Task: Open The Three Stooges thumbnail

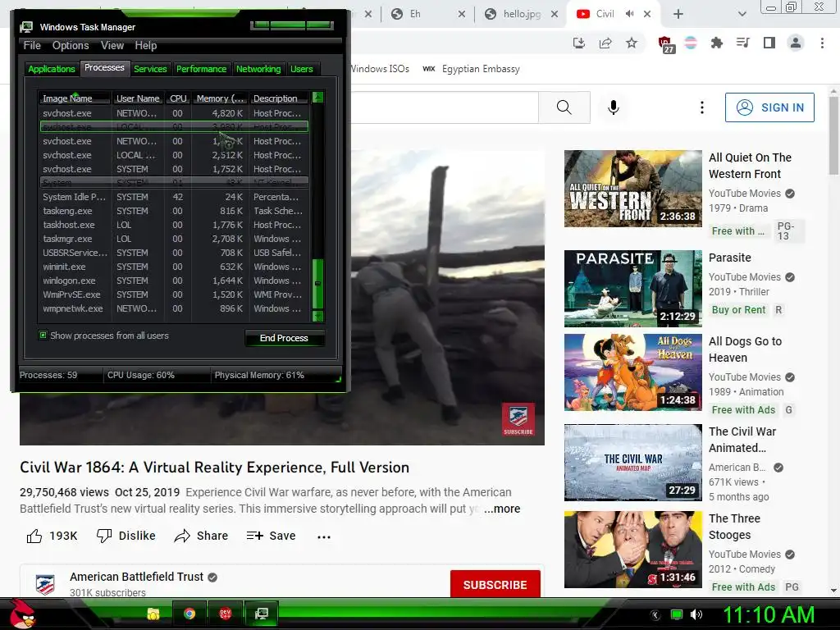Action: tap(632, 549)
